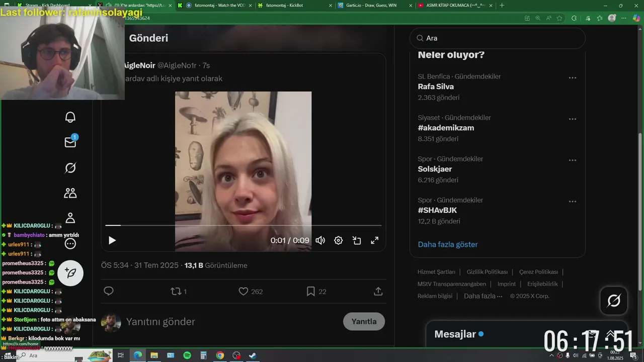Screen dimensions: 644x362
Task: Open Google Chrome from the taskbar
Action: pos(220,355)
